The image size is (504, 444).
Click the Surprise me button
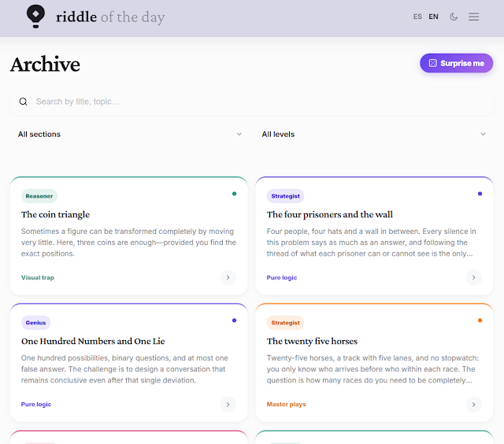tap(456, 63)
